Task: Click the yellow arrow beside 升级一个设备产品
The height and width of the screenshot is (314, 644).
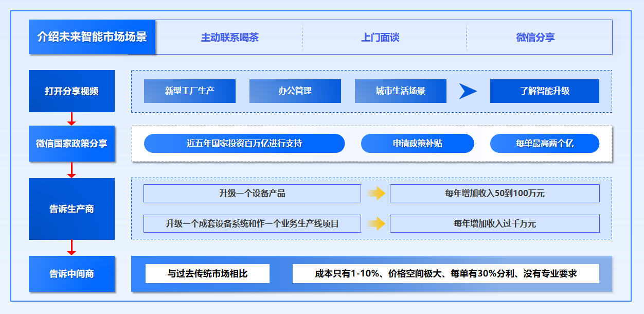Action: 376,194
